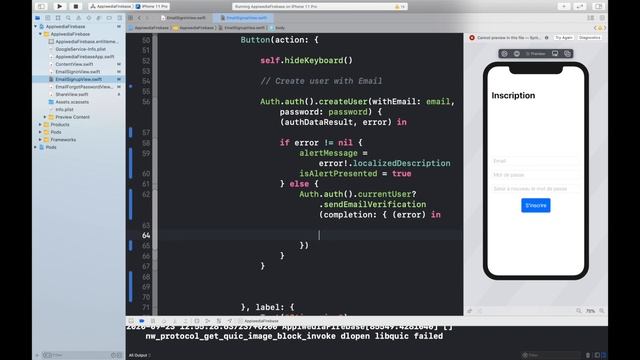Open the source control navigator
The width and height of the screenshot is (640, 360).
(48, 18)
